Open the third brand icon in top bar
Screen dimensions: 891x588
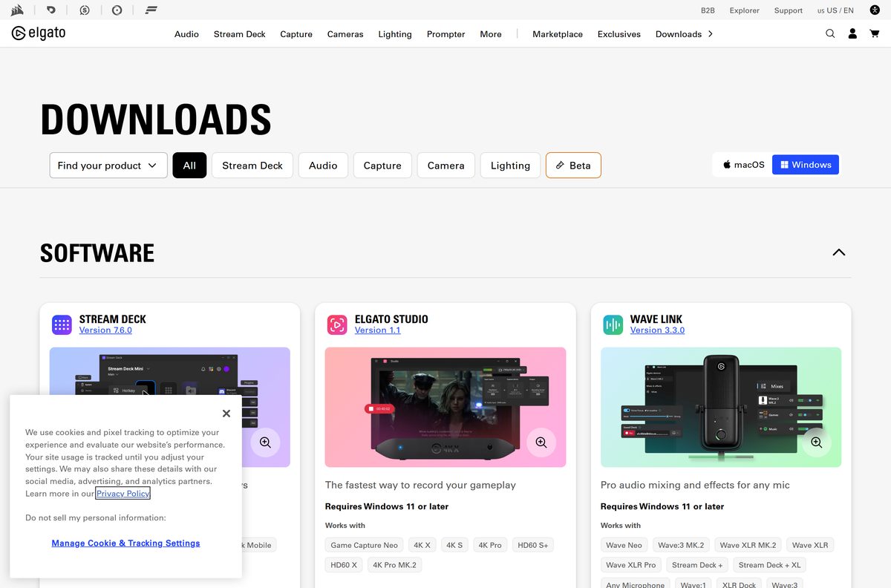85,10
